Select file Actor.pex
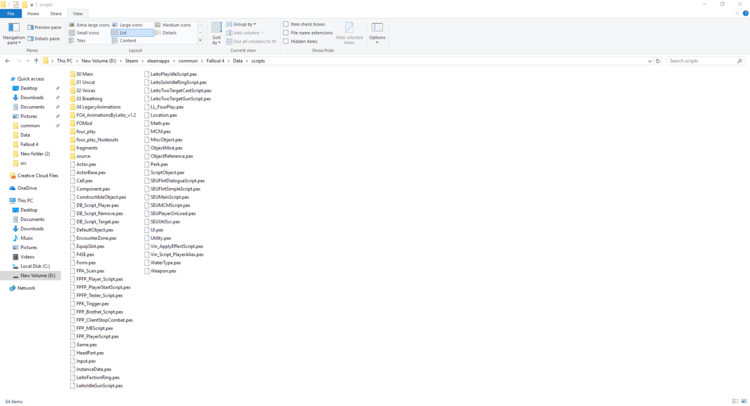The image size is (750, 406). coord(83,165)
